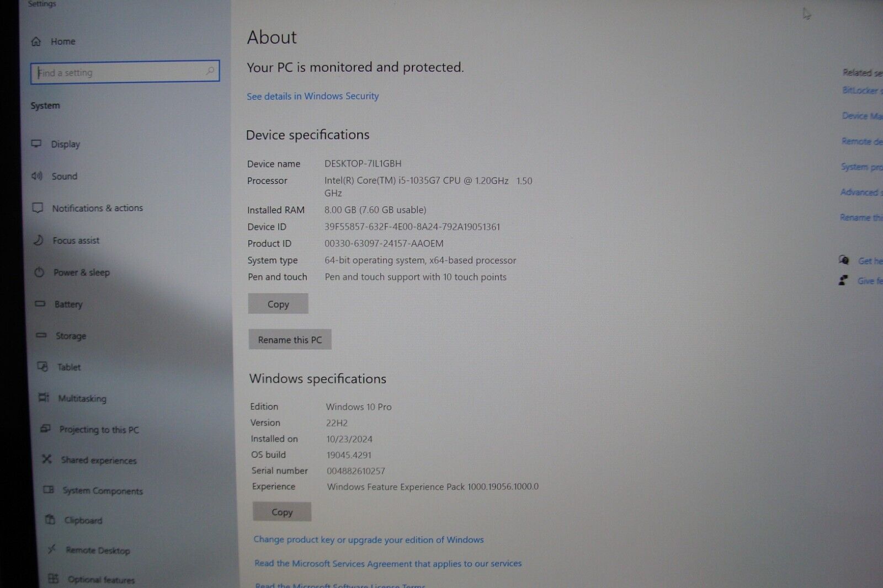Viewport: 883px width, 588px height.
Task: Select Projecting to this PC
Action: pyautogui.click(x=99, y=429)
